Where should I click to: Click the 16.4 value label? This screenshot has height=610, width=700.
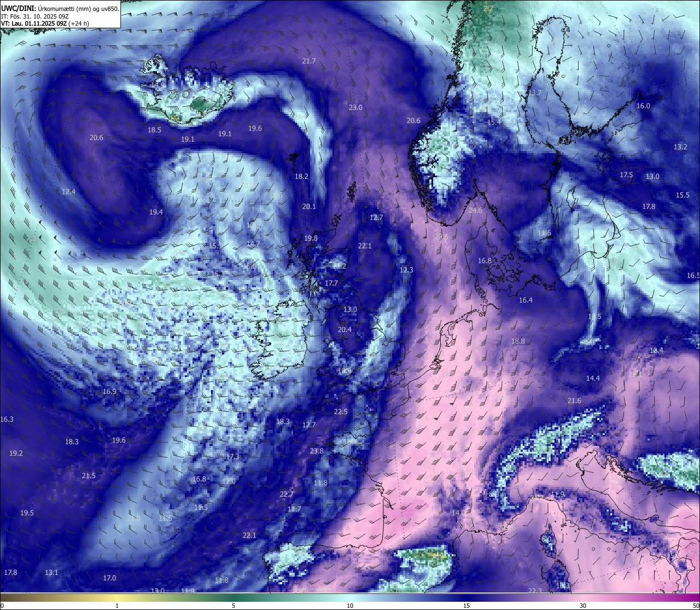coord(526,300)
